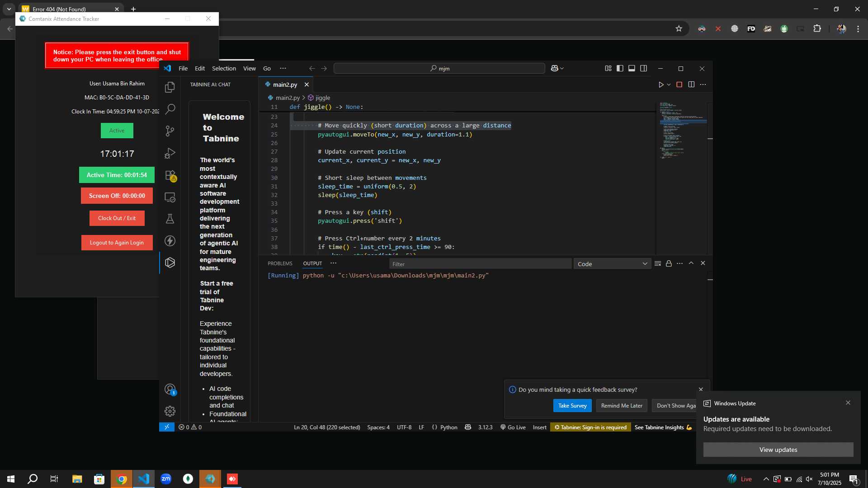Click output panel vertical scrollbar

710,346
